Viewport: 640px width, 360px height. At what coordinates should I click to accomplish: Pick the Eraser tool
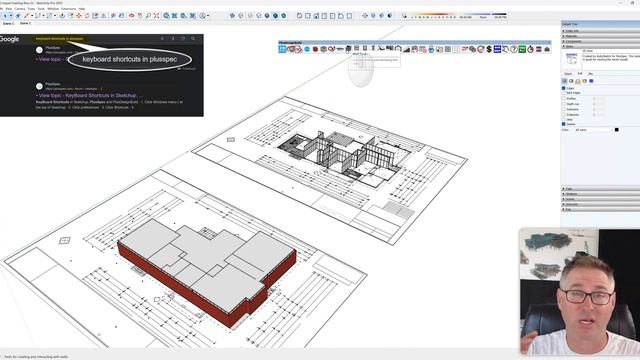(x=18, y=16)
